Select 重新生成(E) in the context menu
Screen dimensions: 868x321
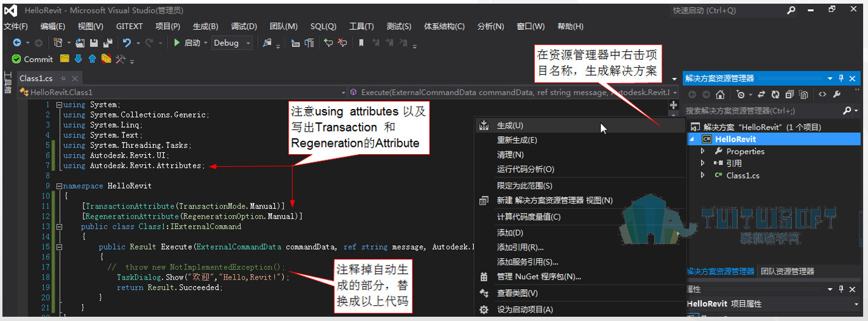pos(580,140)
